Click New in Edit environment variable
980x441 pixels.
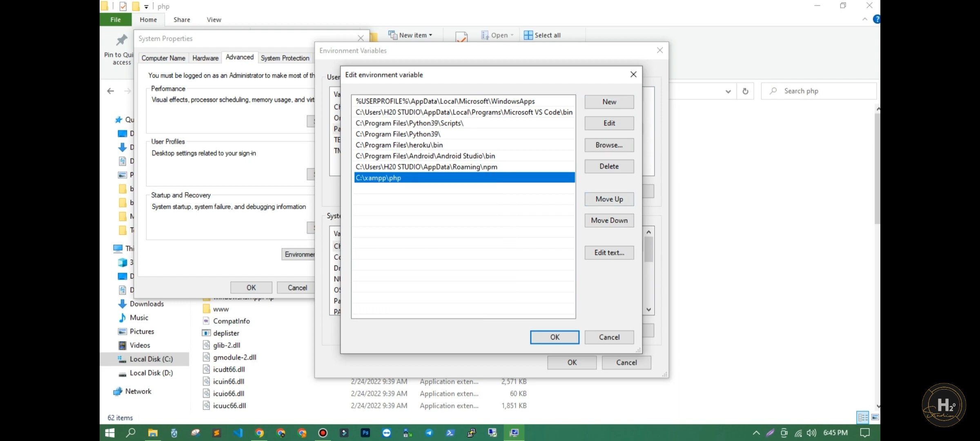coord(609,102)
